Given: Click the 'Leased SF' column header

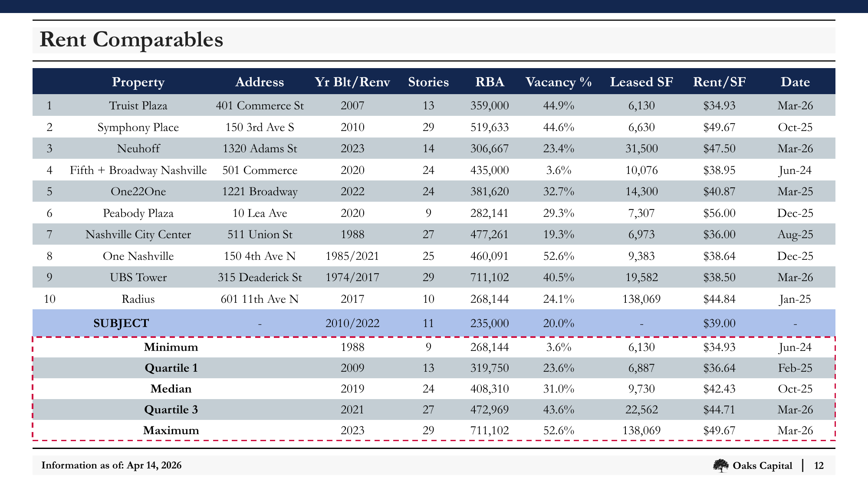Looking at the screenshot, I should [641, 82].
